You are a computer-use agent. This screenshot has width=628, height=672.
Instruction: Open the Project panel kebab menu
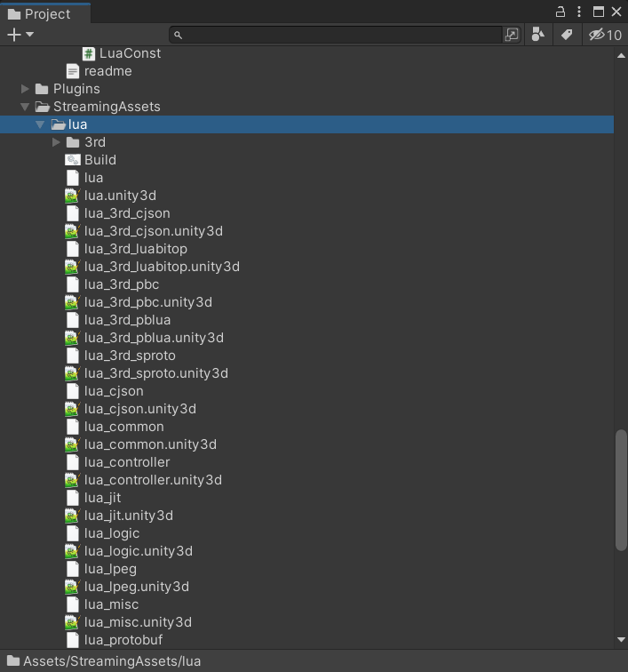pyautogui.click(x=579, y=12)
